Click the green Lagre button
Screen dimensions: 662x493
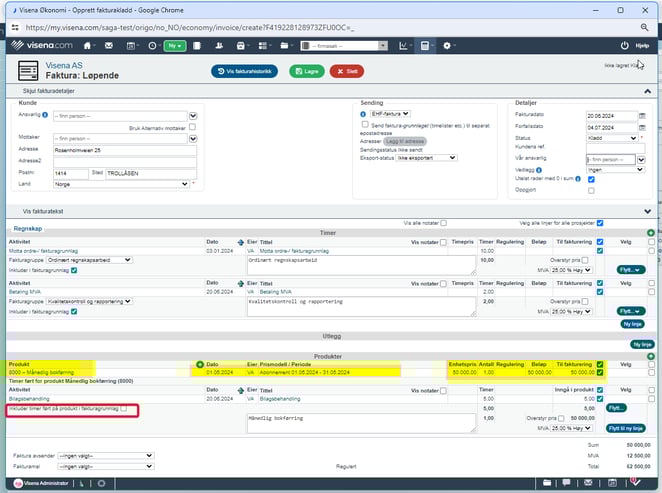tap(306, 71)
